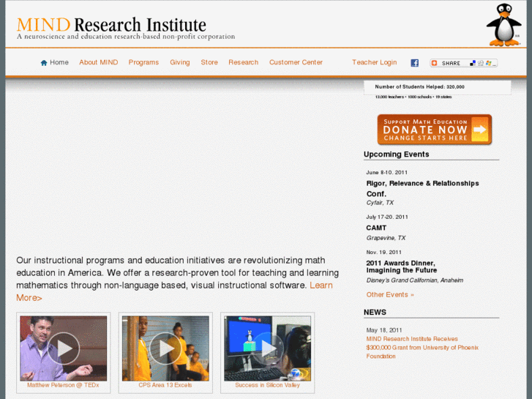Click the CPS Area 13 Excels caption
Image resolution: width=532 pixels, height=399 pixels.
(x=165, y=385)
